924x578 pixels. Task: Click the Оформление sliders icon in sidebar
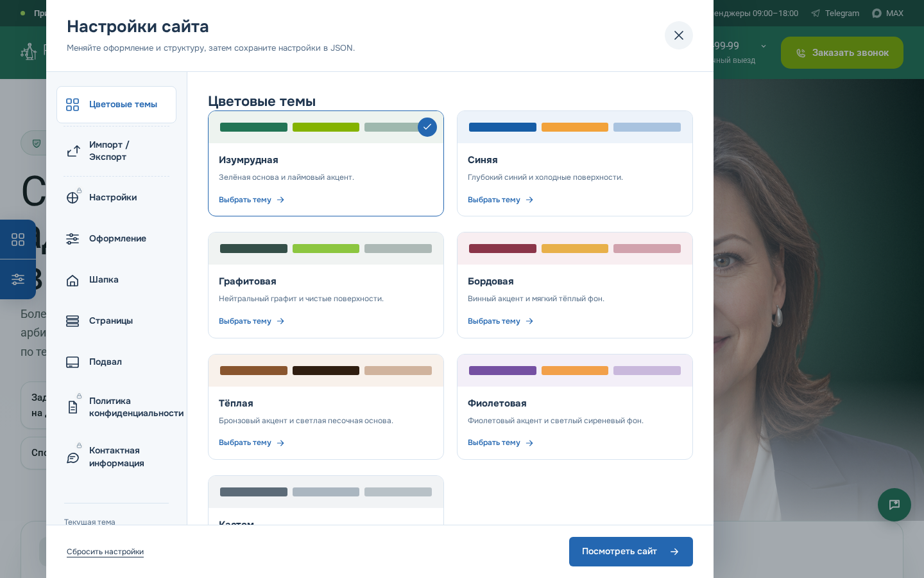[x=73, y=239]
